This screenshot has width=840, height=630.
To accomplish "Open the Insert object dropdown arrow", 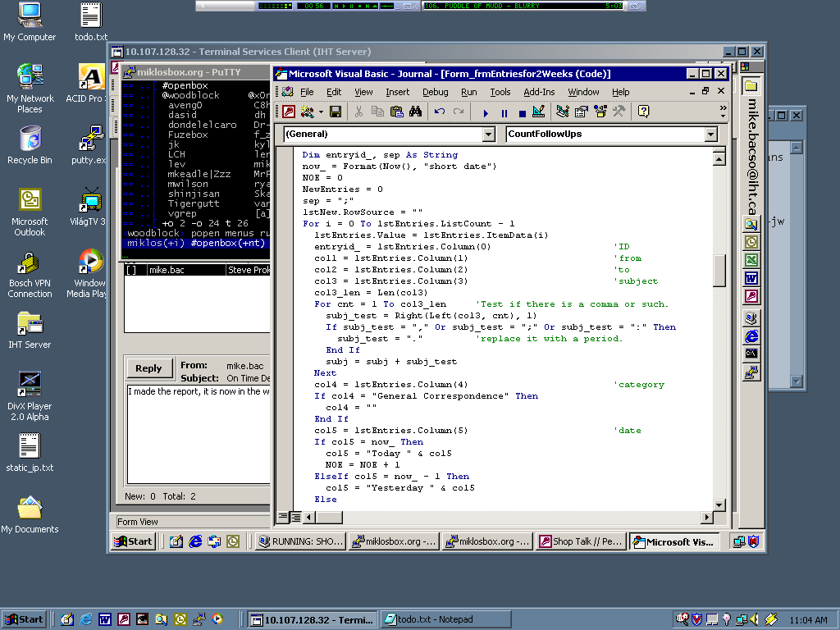I will [x=321, y=112].
